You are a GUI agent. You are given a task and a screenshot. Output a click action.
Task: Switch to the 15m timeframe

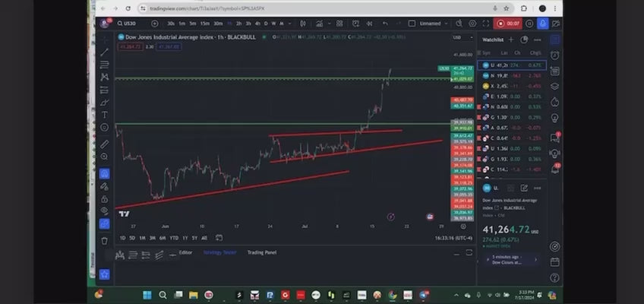(x=205, y=24)
